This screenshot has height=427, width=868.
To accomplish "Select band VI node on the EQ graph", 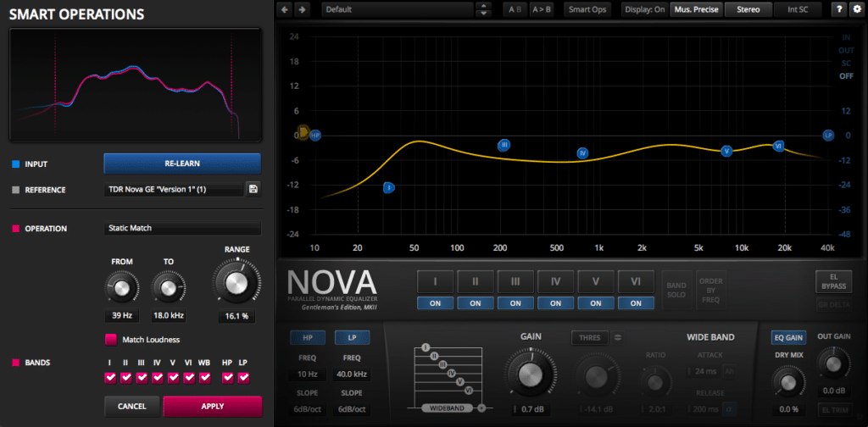I will click(779, 146).
